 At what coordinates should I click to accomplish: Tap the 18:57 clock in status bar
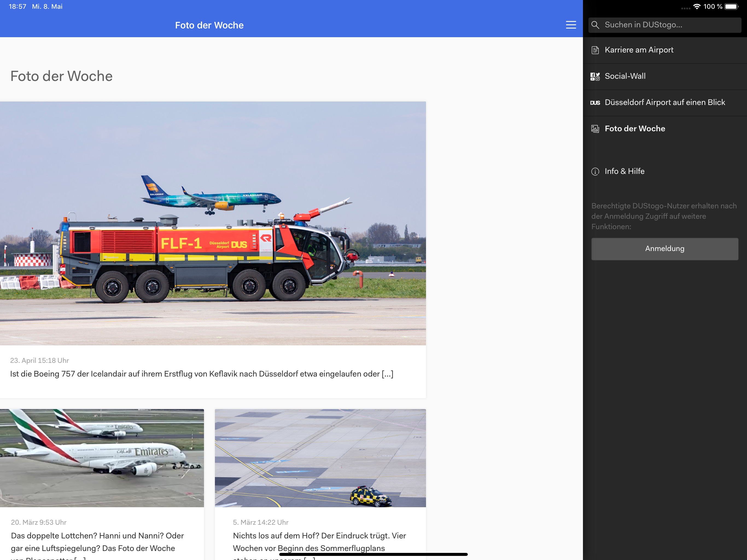coord(17,6)
